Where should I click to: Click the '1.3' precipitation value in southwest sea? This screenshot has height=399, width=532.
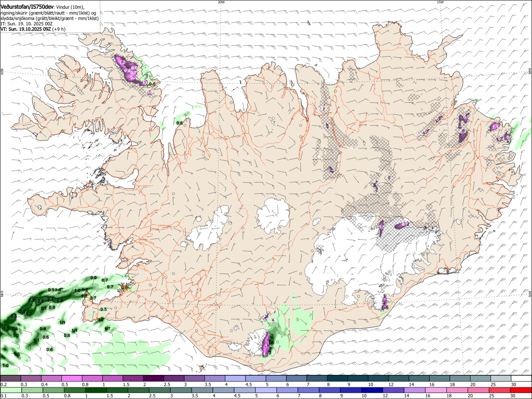coord(16,335)
